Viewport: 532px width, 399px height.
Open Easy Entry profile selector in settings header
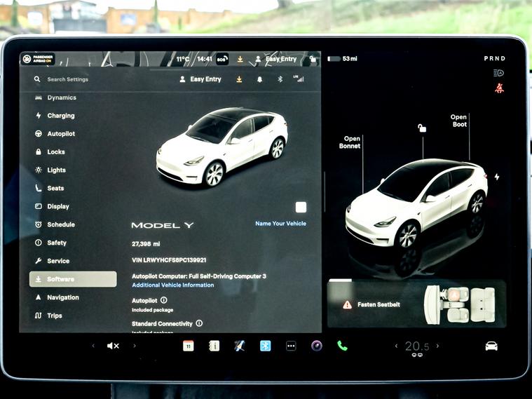click(x=200, y=79)
